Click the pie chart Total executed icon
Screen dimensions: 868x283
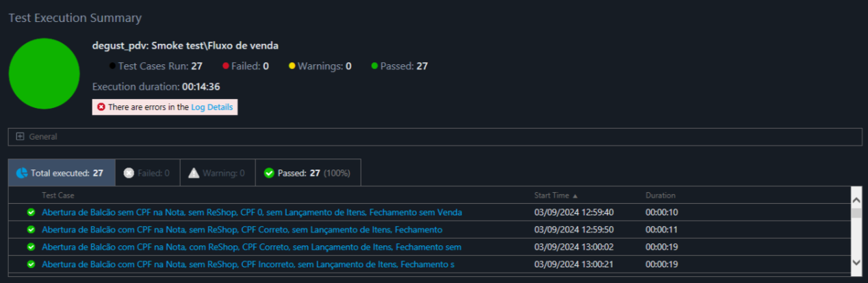[x=21, y=173]
